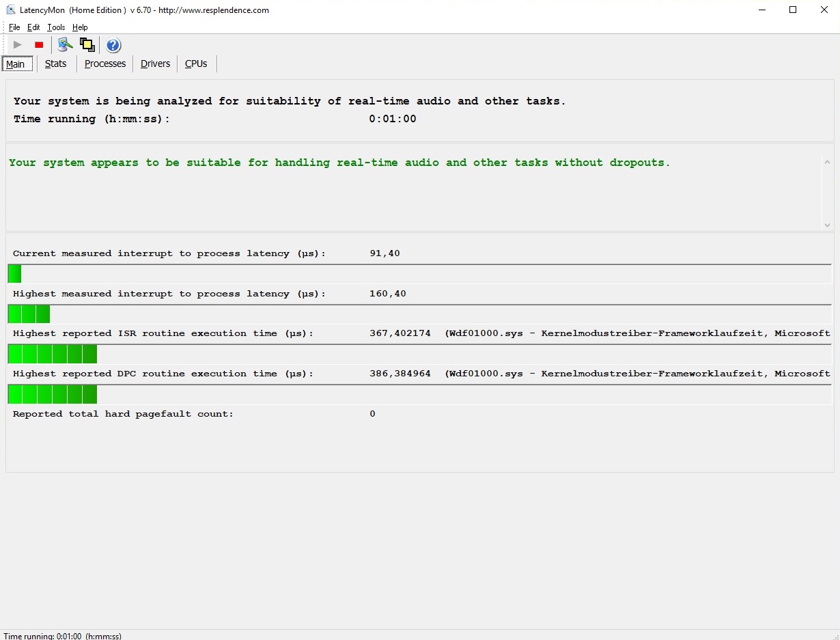Click 'Highest measured interrupt to process latency' label
The height and width of the screenshot is (640, 840).
169,294
